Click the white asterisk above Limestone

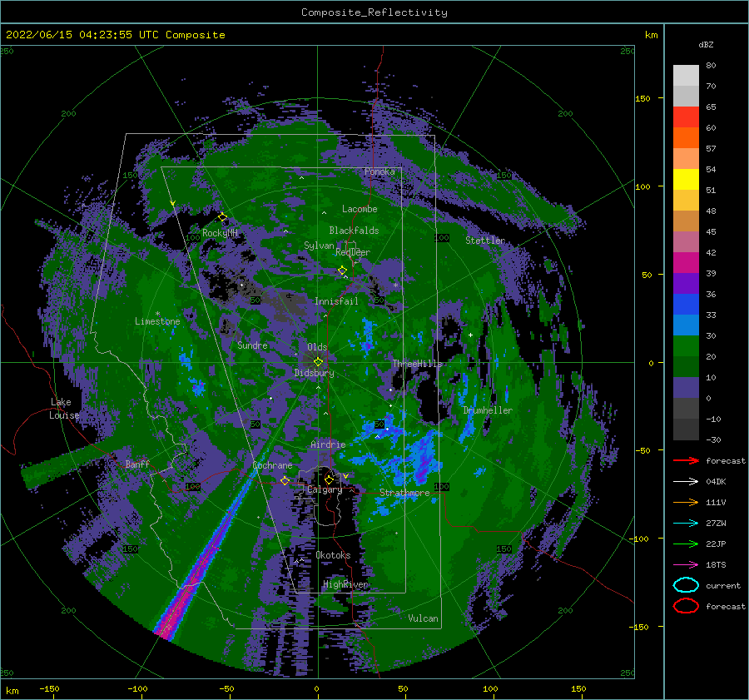point(157,314)
